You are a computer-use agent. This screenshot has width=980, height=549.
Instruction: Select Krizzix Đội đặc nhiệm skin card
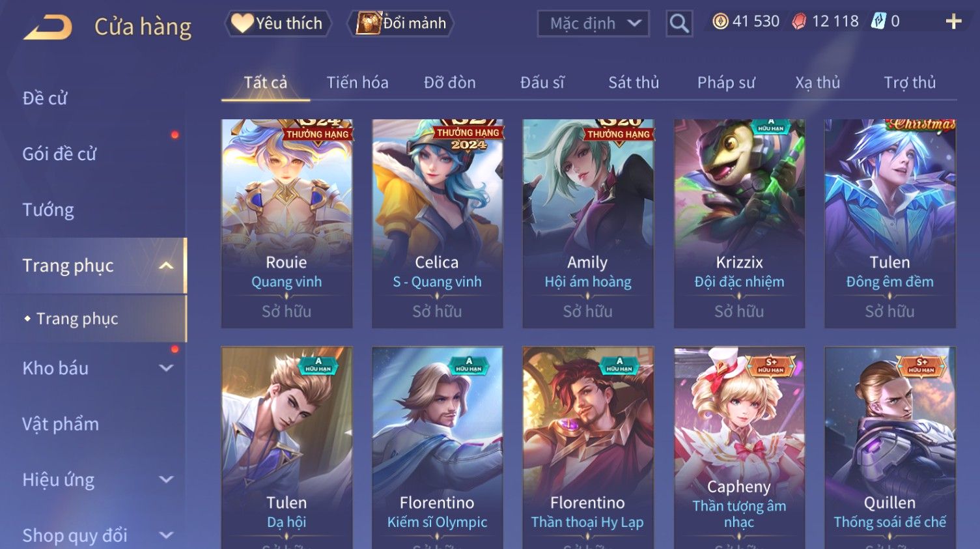(x=739, y=223)
